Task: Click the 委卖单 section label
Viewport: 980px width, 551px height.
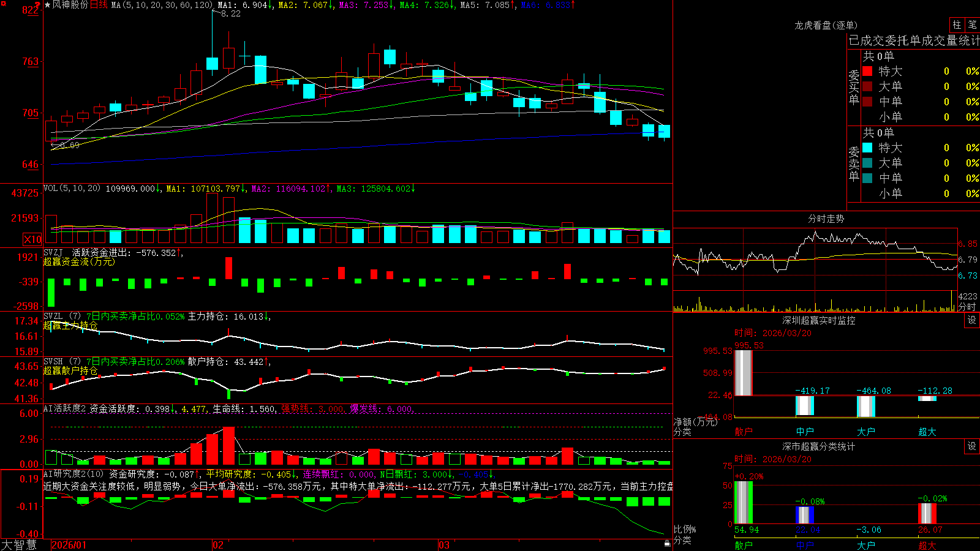Action: tap(854, 163)
